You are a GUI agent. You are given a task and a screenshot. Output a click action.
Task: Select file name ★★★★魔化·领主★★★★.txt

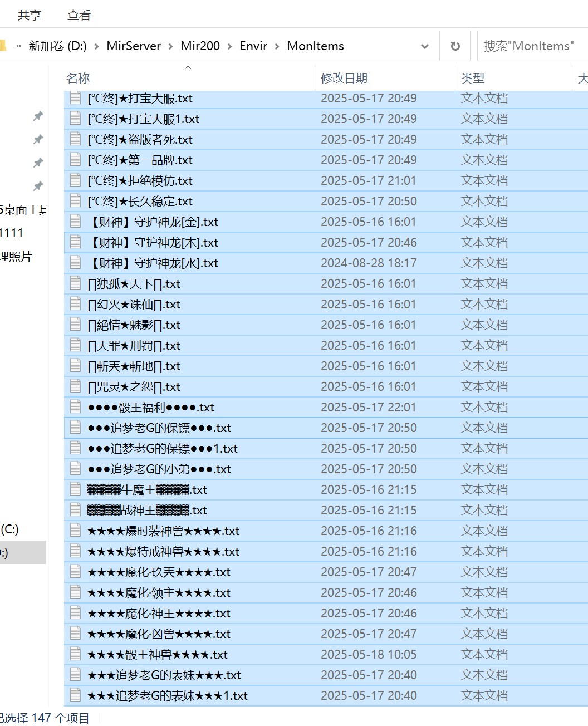(x=159, y=593)
